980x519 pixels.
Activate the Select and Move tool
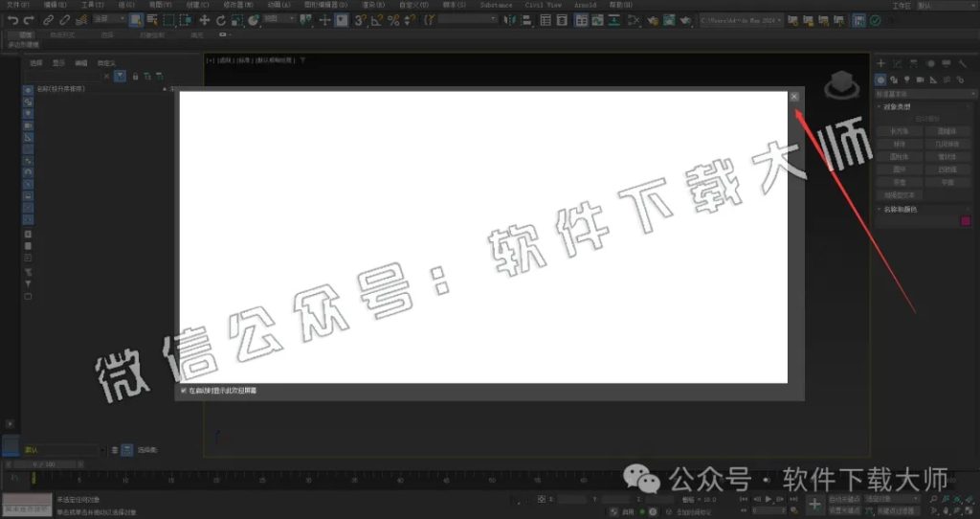click(x=205, y=21)
